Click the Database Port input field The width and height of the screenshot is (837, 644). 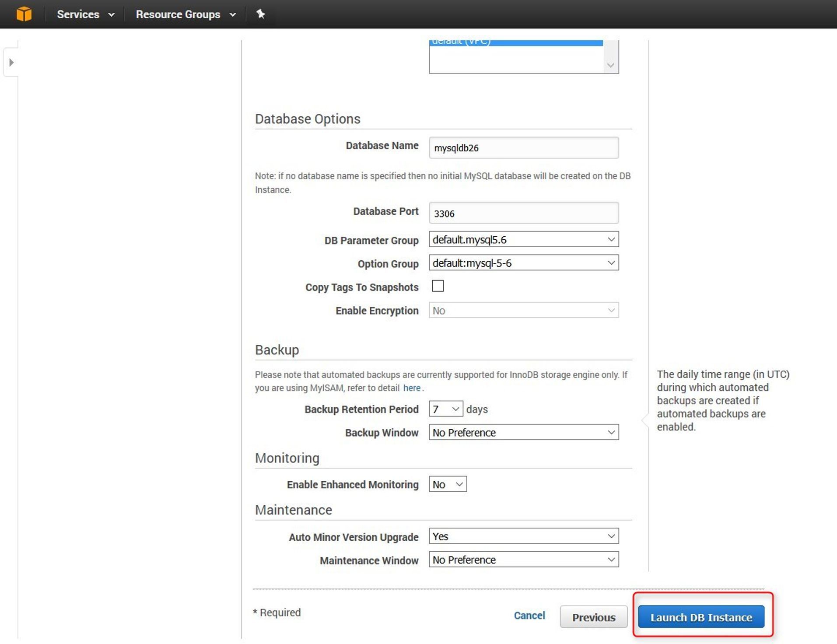click(524, 213)
